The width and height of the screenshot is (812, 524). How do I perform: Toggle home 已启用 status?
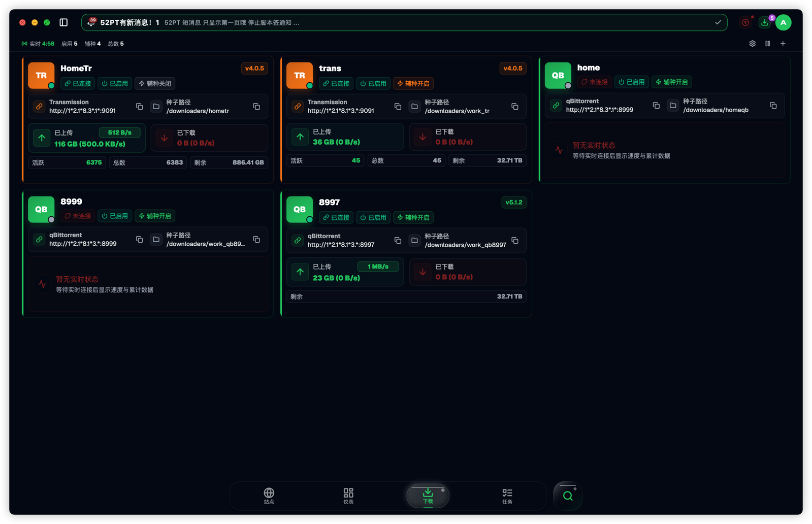coord(632,82)
